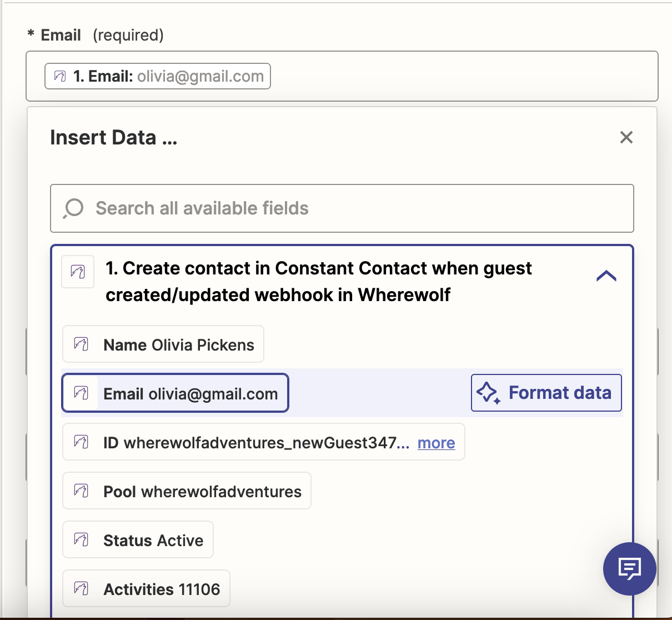Select the Pool wherewolfadventures field
Viewport: 672px width, 620px height.
point(187,491)
